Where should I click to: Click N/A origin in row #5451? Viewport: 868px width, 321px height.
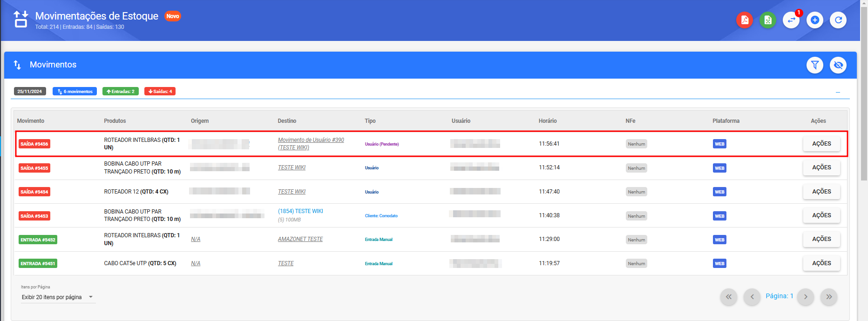(196, 263)
